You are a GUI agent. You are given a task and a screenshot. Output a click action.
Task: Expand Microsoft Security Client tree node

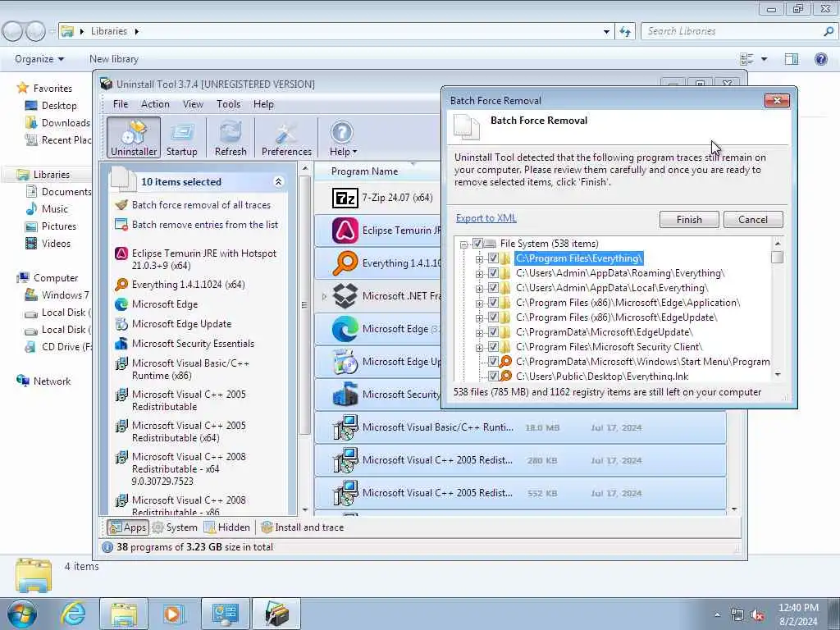[479, 347]
